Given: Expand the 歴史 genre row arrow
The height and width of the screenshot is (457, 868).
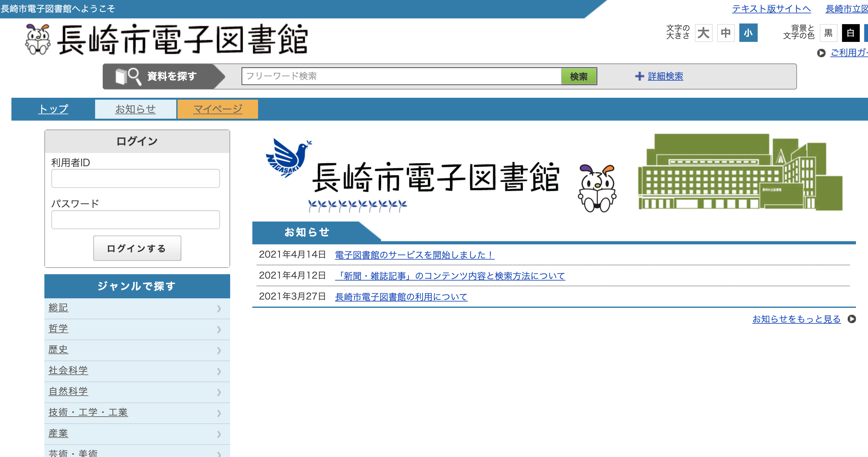Looking at the screenshot, I should coord(219,350).
